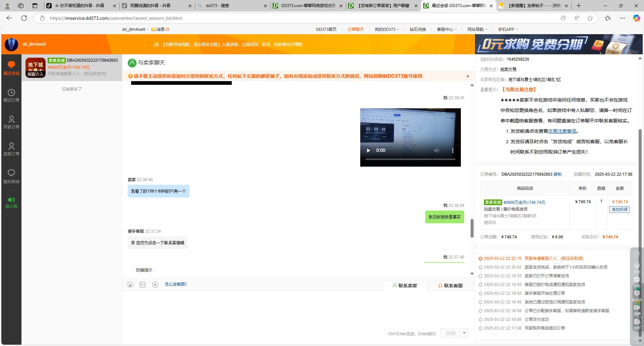Click the 防骗提示 button
The height and width of the screenshot is (346, 644).
point(144,270)
